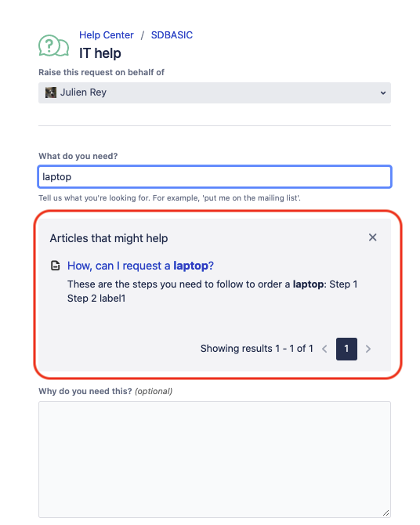The width and height of the screenshot is (420, 525).
Task: Click the help center speech bubbles icon
Action: 53,45
